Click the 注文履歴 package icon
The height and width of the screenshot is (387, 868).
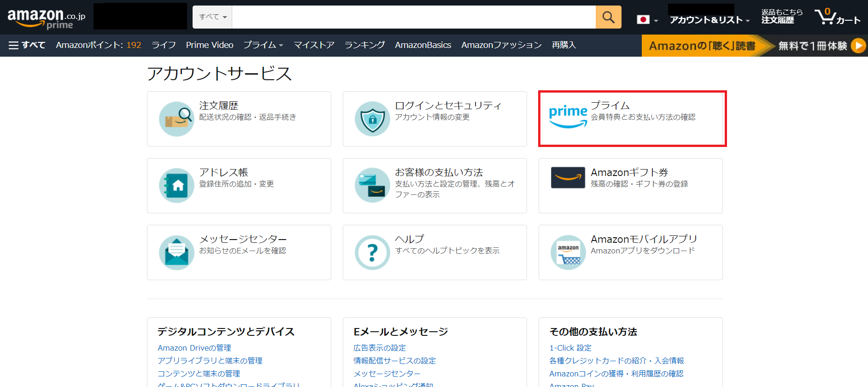[x=176, y=119]
